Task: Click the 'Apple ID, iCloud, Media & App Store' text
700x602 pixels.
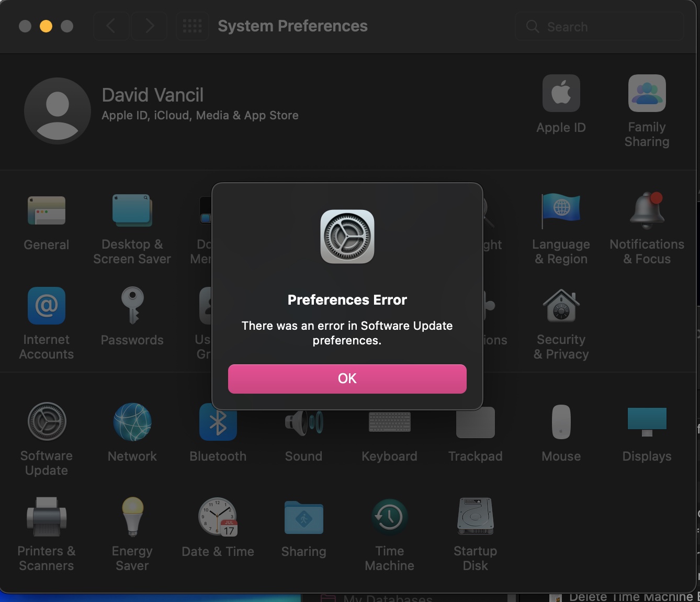Action: pos(200,116)
